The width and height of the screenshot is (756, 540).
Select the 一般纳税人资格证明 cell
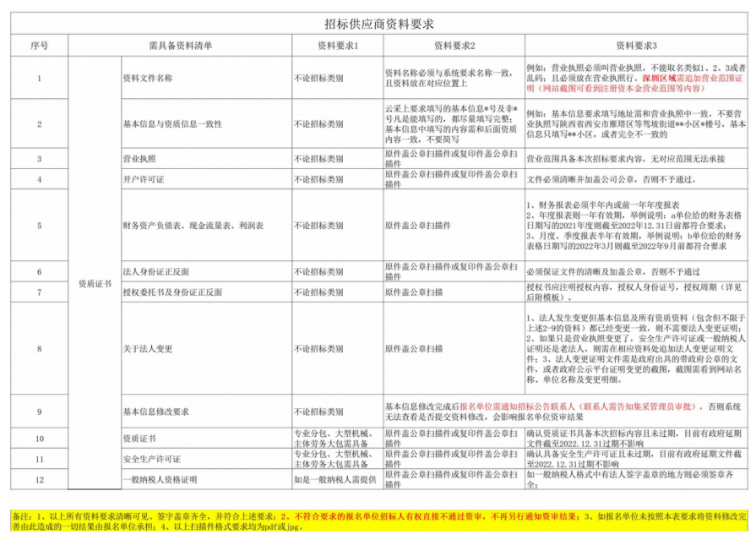coord(207,479)
